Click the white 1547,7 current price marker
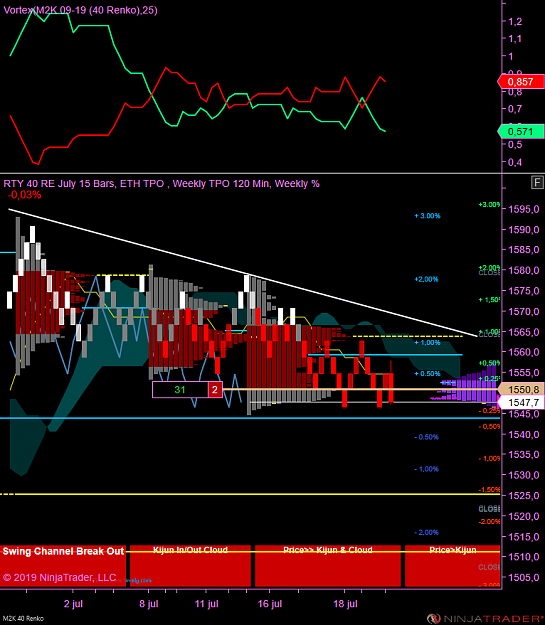 coord(521,403)
